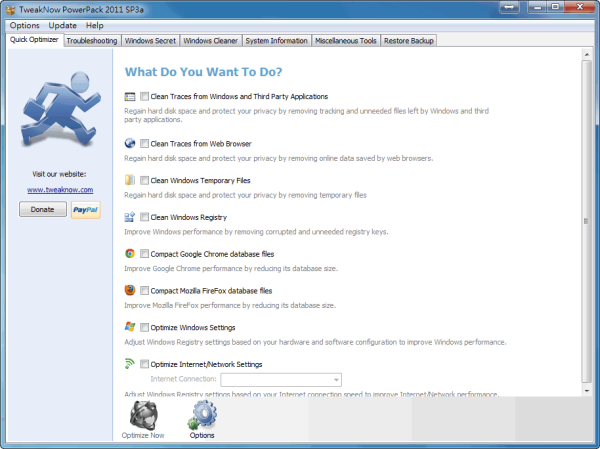Click the 'Internet Connection:' label
Screen dimensions: 600x449
183,379
